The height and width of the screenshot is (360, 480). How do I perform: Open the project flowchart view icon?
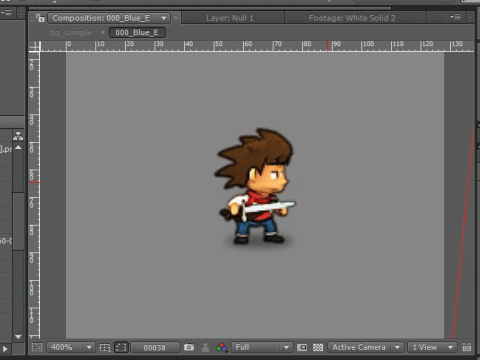click(x=18, y=136)
